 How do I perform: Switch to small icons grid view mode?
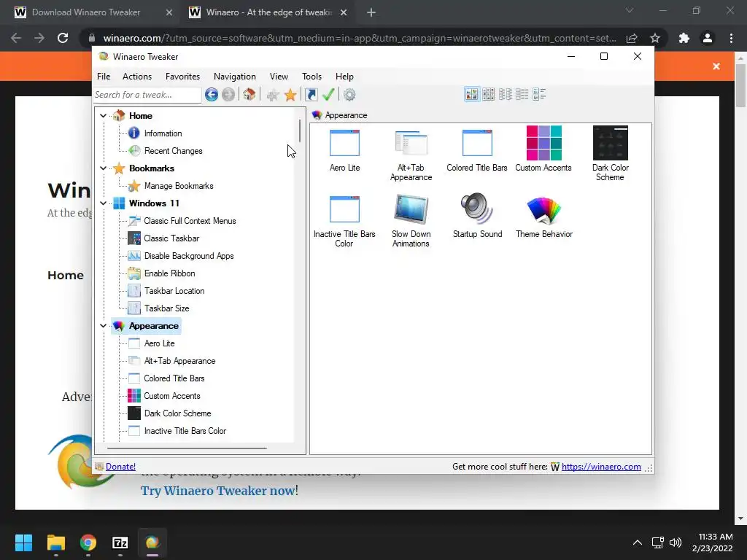tap(488, 94)
